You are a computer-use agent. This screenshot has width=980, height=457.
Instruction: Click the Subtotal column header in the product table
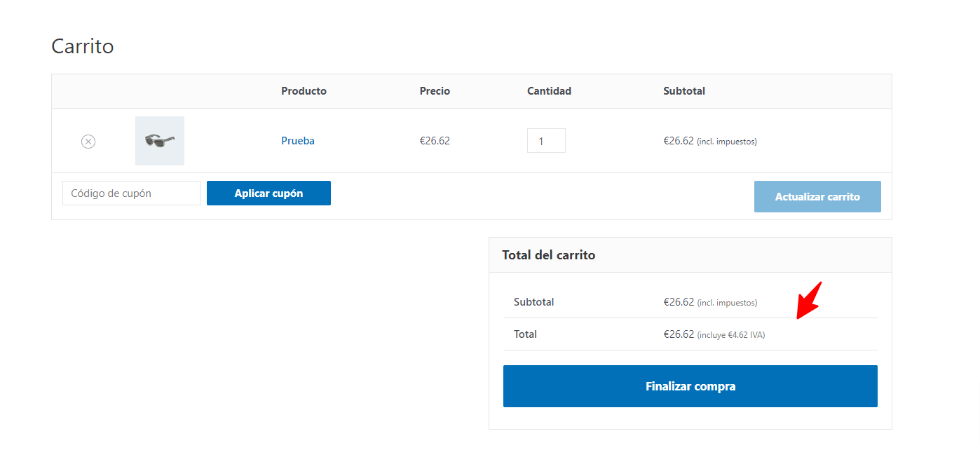click(684, 91)
